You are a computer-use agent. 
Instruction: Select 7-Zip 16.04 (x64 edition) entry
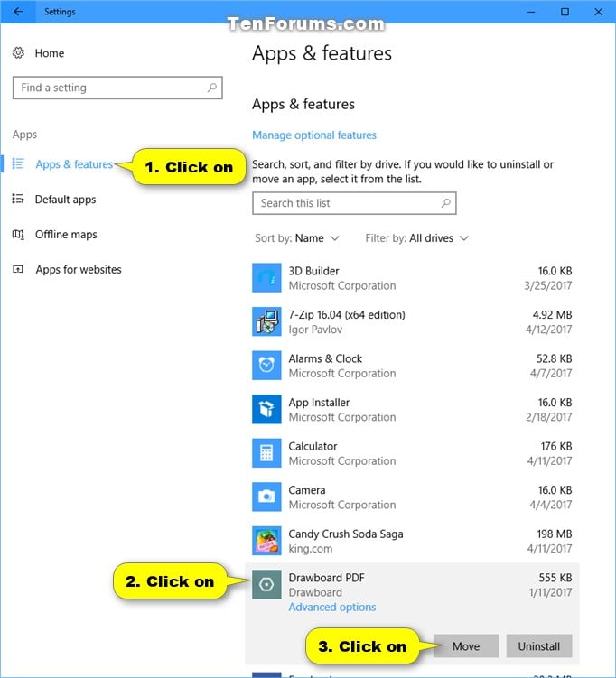tap(412, 321)
